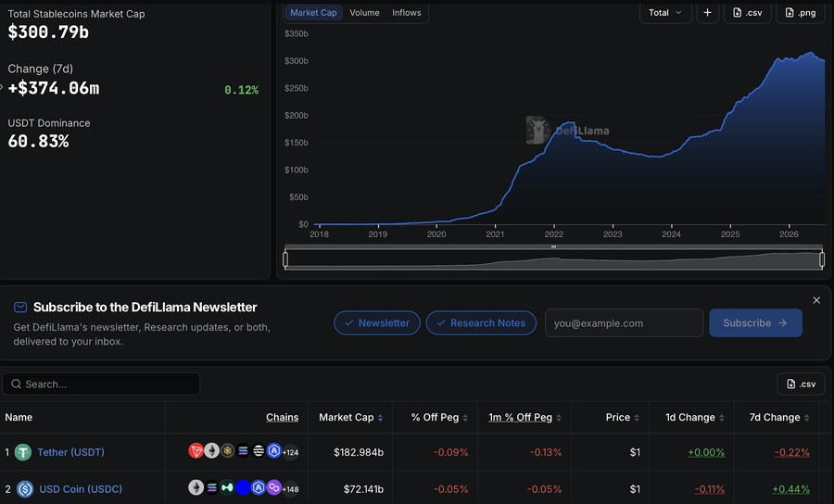Dismiss the newsletter subscription banner
This screenshot has height=504, width=834.
[x=816, y=300]
